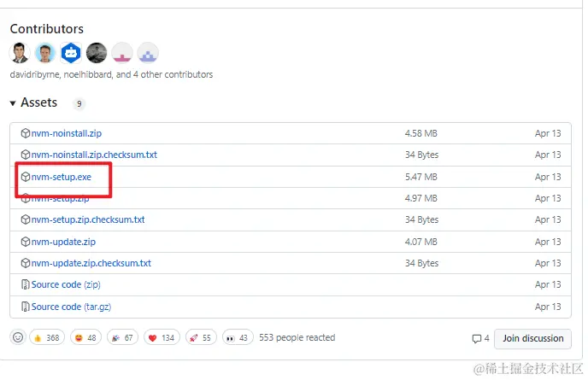Click the 4.07 MB size of nvm-update.zip
588x380 pixels.
421,242
